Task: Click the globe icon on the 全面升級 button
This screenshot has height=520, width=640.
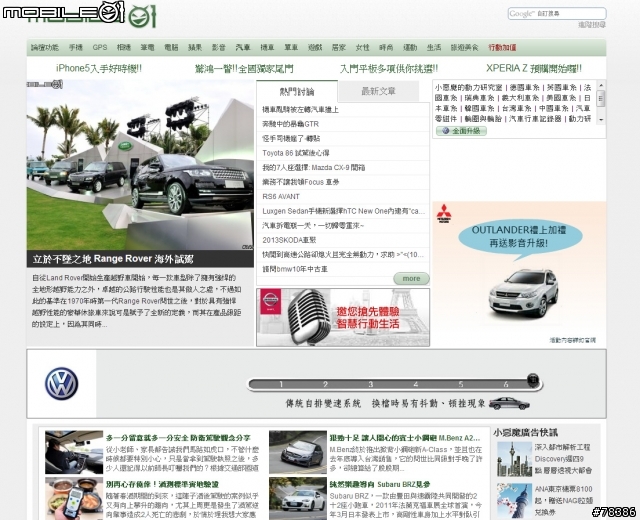Action: tap(445, 131)
